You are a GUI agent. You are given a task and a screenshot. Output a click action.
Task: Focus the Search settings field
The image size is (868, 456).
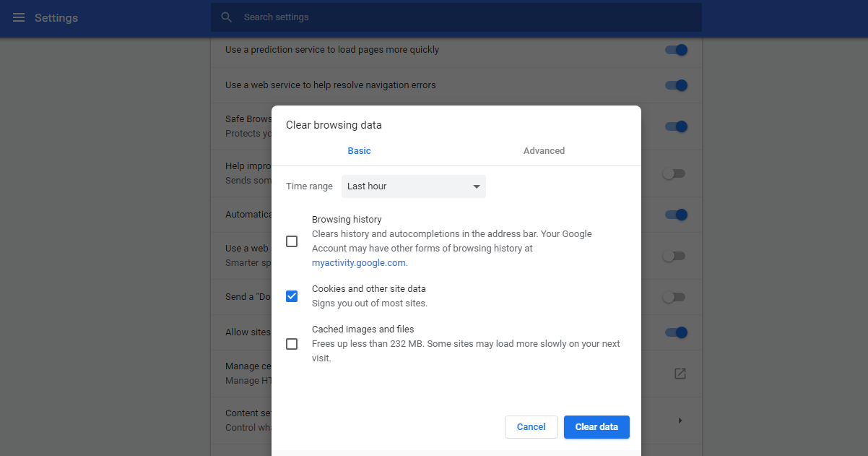(462, 17)
